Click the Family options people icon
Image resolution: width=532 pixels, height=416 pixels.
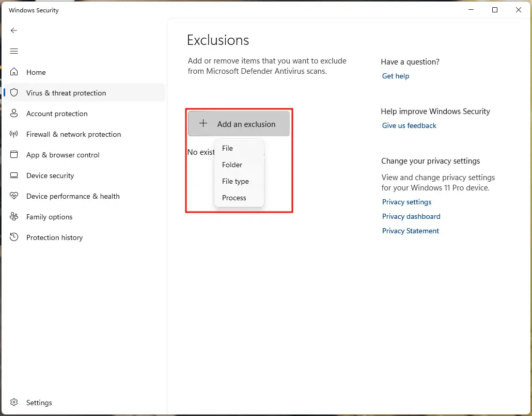(x=14, y=217)
